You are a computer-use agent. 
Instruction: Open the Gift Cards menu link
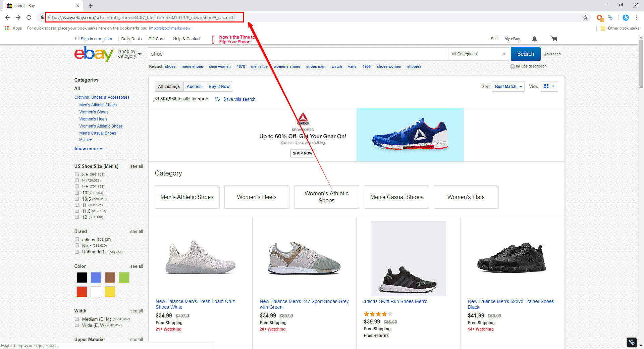tap(157, 39)
